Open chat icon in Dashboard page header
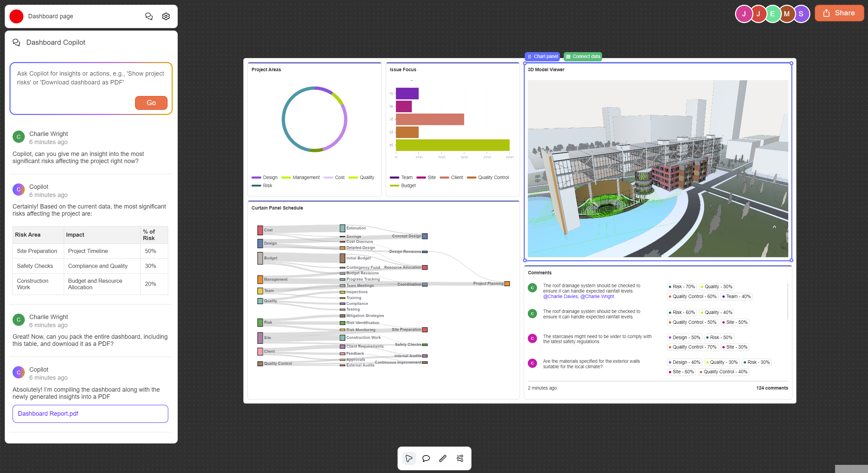This screenshot has width=868, height=473. coord(149,16)
